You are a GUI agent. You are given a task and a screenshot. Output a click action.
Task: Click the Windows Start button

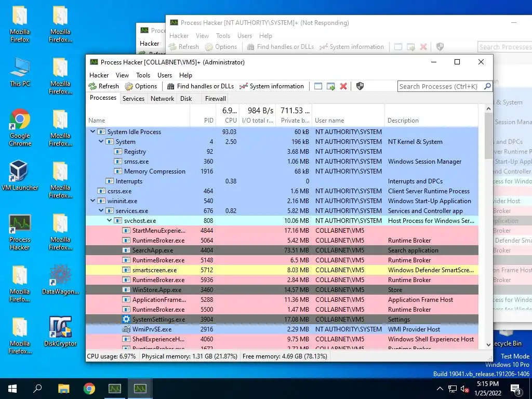(12, 388)
